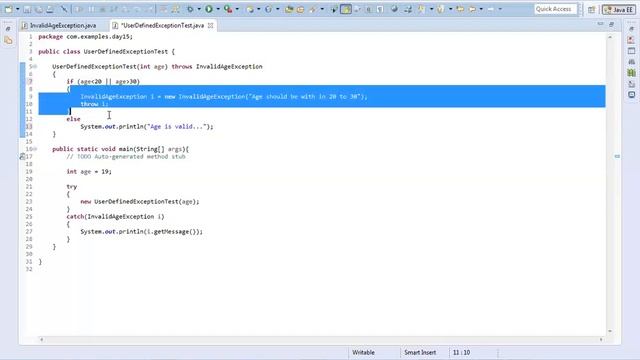
Task: Click the New Java Package icon
Action: coord(250,9)
